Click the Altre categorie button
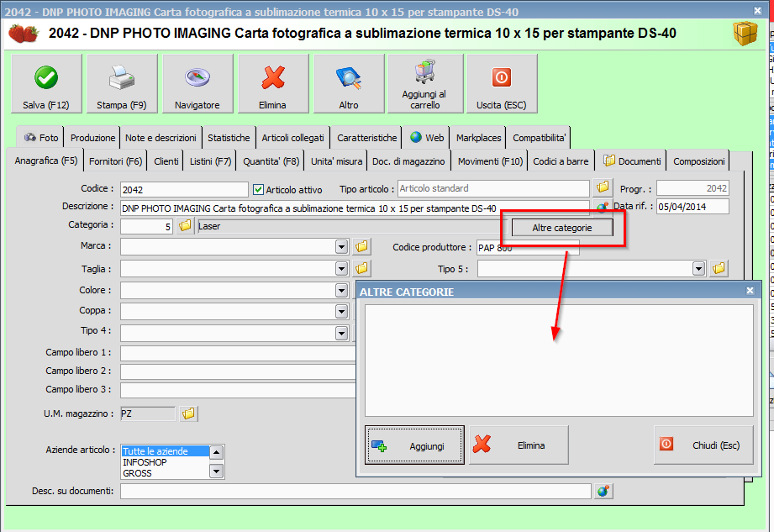774x532 pixels. coord(562,228)
